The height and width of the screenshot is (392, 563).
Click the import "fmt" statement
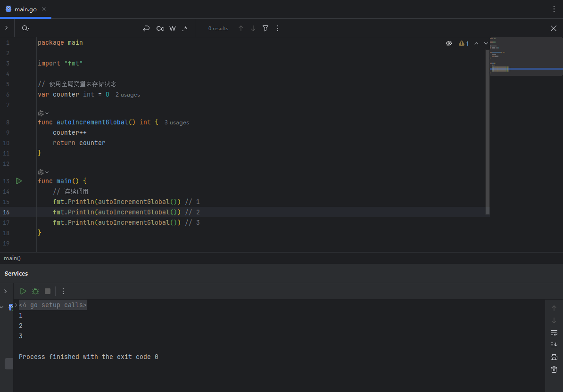point(60,64)
